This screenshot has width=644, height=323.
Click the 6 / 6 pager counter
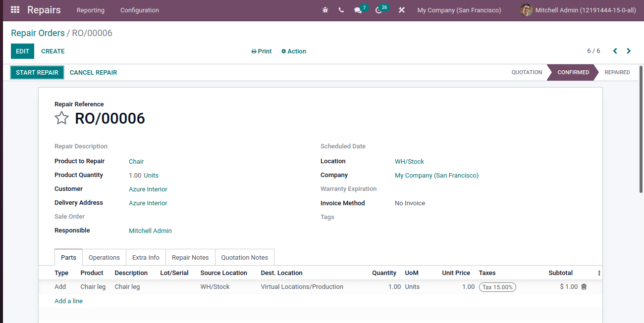click(593, 51)
